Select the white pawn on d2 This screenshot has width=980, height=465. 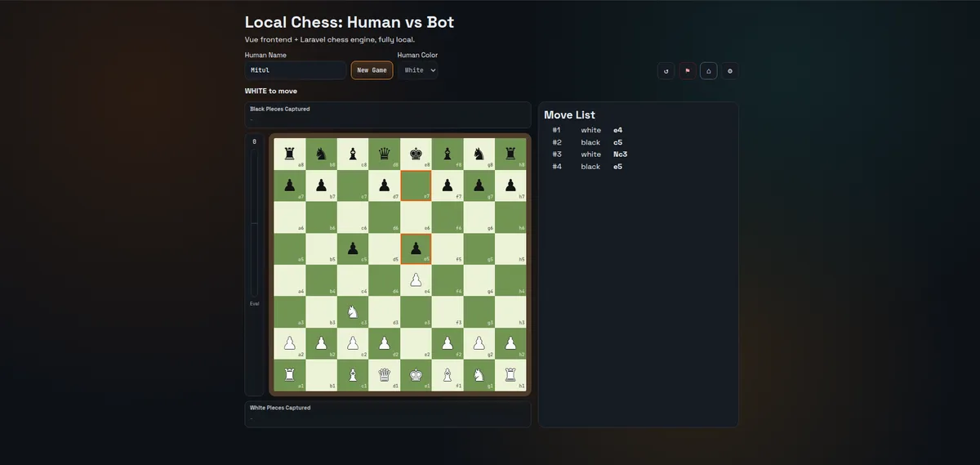[385, 343]
